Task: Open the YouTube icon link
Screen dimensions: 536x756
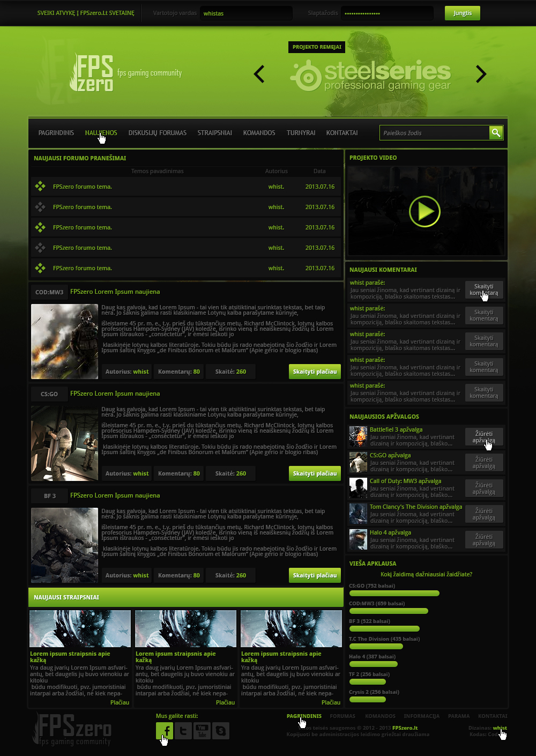Action: point(202,730)
